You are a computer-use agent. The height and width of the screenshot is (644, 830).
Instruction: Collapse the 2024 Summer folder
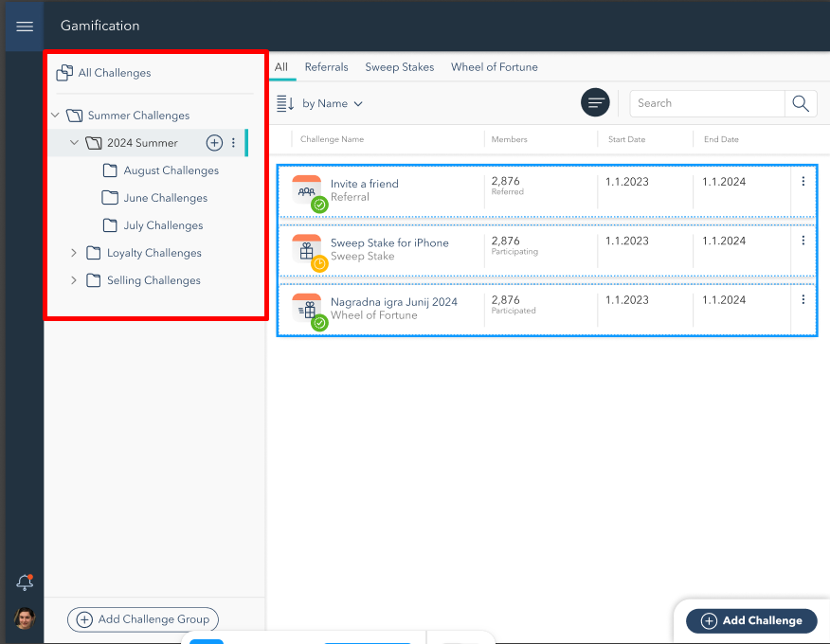coord(74,142)
